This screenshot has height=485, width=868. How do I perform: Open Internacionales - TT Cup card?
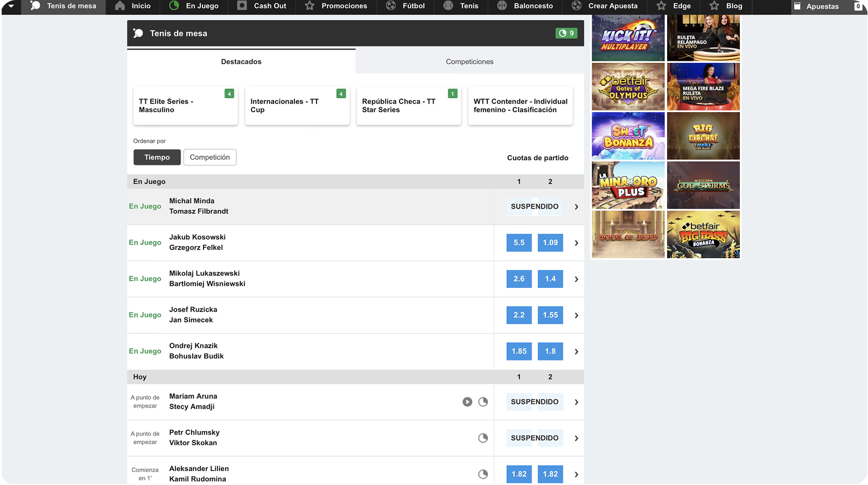297,106
